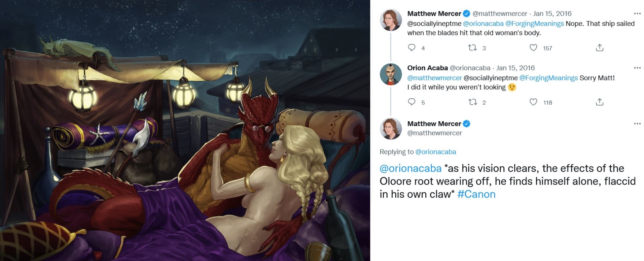Image resolution: width=644 pixels, height=261 pixels.
Task: Click @orionacaba in the Replying to line
Action: 436,152
